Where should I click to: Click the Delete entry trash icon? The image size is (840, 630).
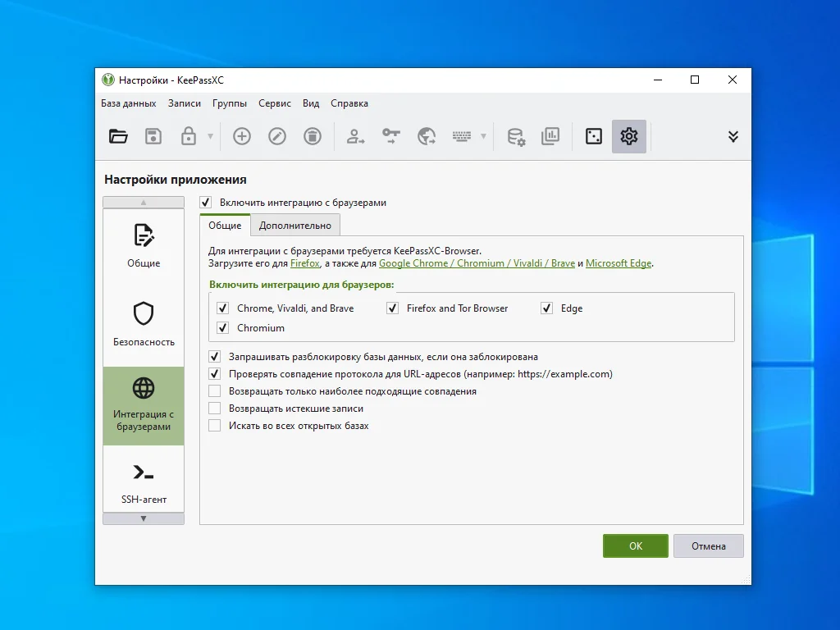[313, 137]
